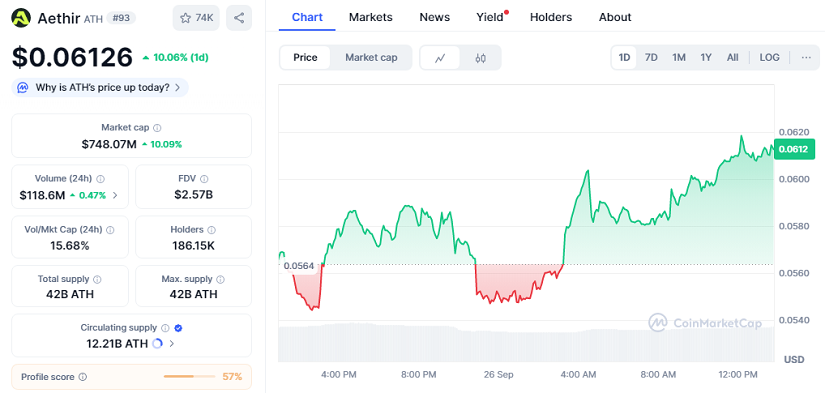Viewport: 825px width, 393px height.
Task: Go to the Holders tab
Action: [550, 17]
